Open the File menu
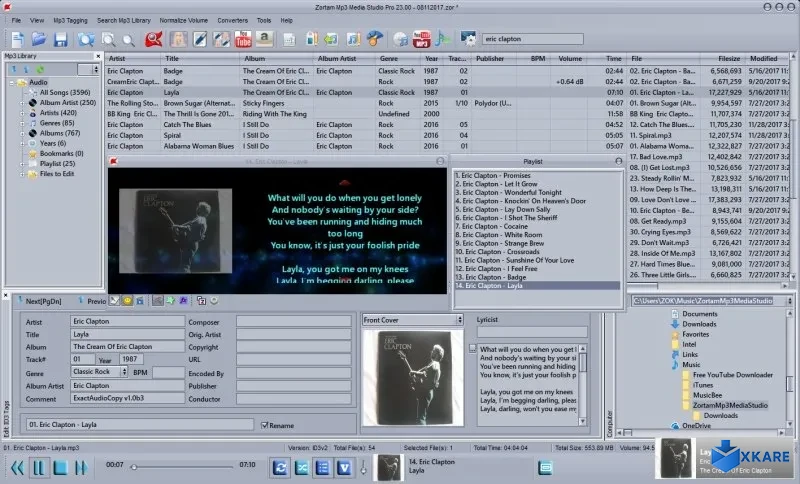 tap(16, 20)
